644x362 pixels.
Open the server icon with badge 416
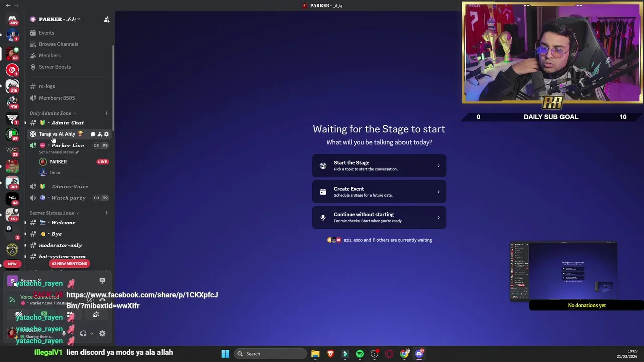pyautogui.click(x=12, y=103)
